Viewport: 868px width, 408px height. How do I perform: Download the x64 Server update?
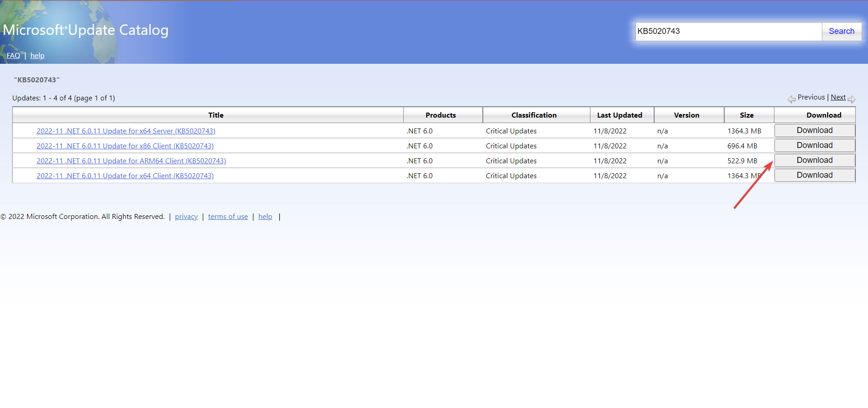coord(815,130)
